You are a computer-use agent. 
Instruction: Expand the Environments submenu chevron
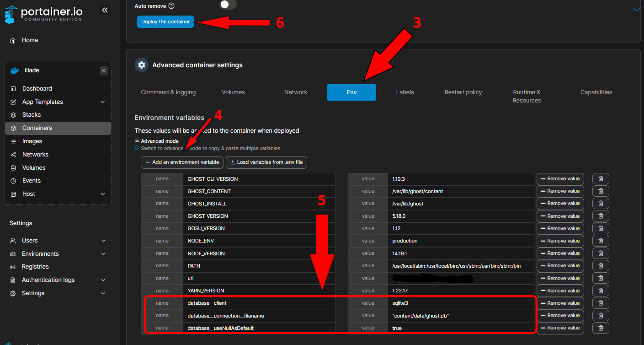coord(103,254)
